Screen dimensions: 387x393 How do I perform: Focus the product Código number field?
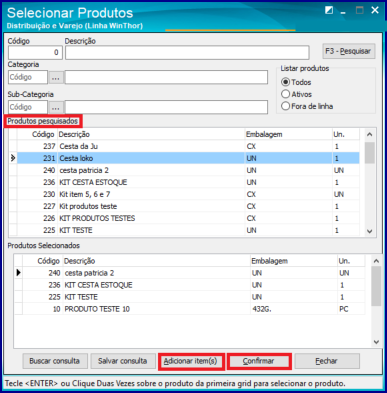(35, 53)
